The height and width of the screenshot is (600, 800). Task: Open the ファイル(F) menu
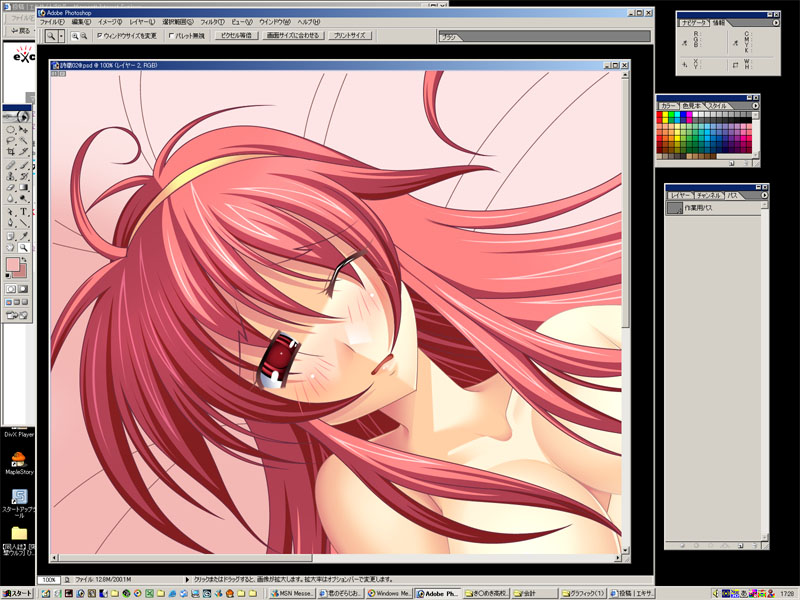(52, 22)
